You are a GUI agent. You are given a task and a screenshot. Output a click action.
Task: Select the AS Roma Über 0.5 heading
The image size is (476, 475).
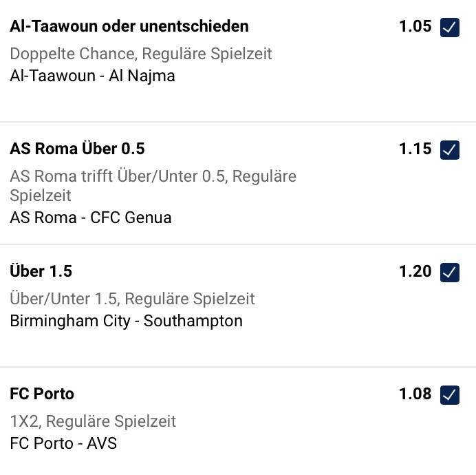77,149
